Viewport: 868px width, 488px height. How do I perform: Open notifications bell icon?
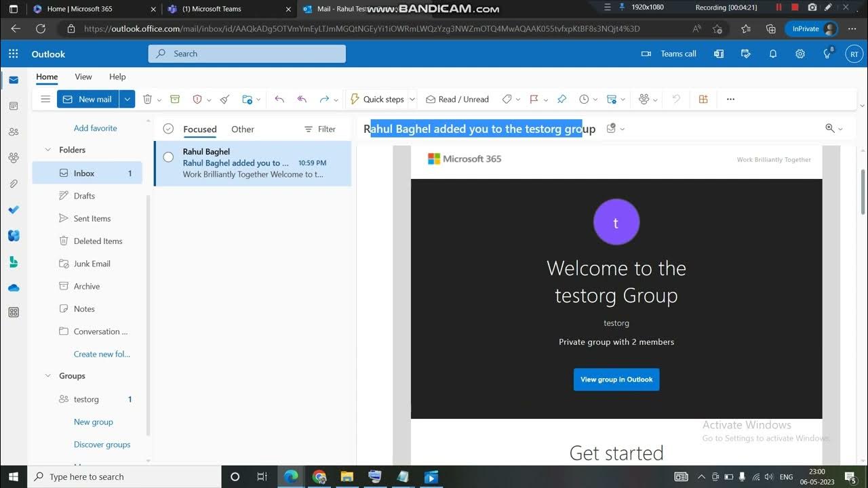click(x=773, y=54)
